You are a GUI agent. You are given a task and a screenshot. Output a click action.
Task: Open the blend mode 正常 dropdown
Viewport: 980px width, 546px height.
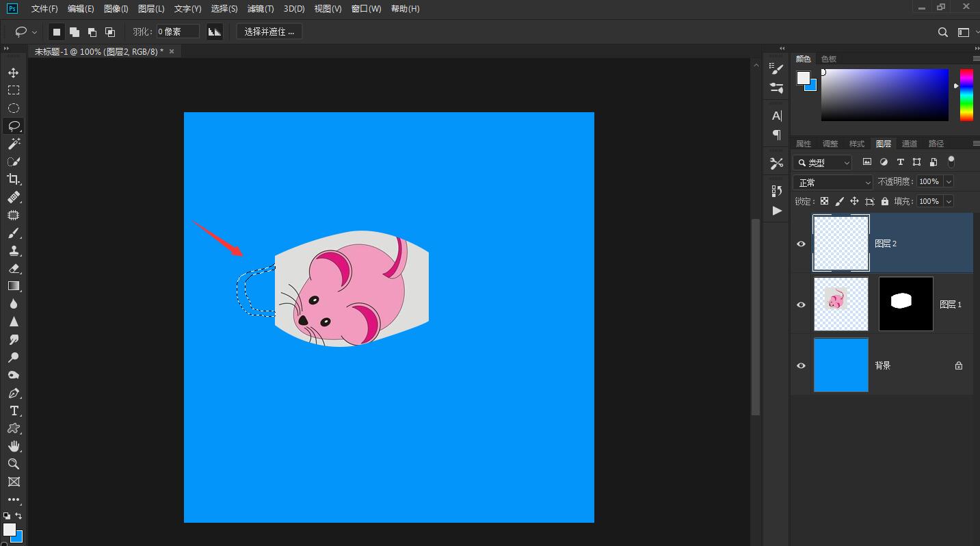[x=832, y=183]
